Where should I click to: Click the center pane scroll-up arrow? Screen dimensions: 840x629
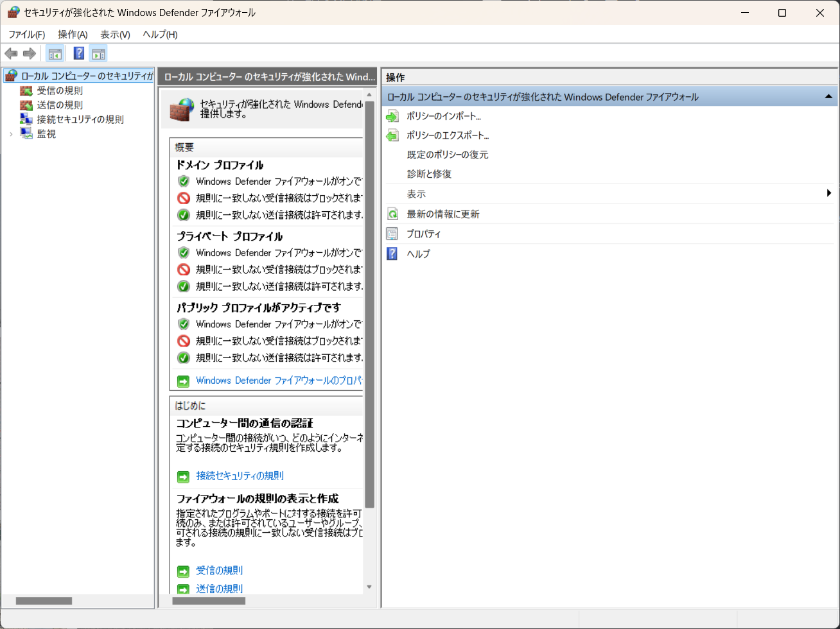coord(369,95)
